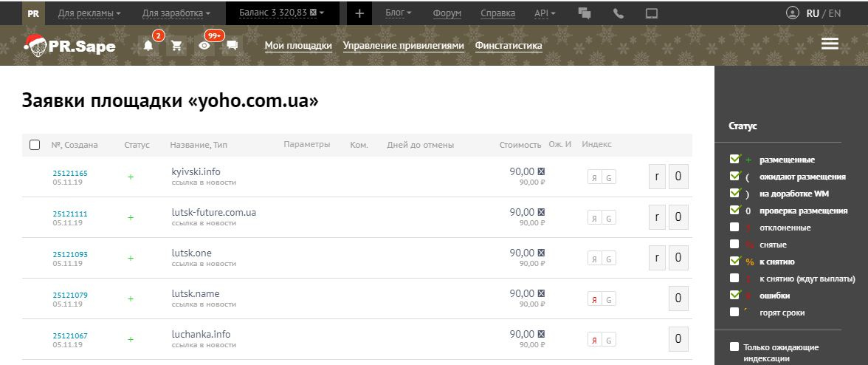Open 'Финстатистика' menu item
Viewport: 868px width, 365px height.
click(509, 45)
